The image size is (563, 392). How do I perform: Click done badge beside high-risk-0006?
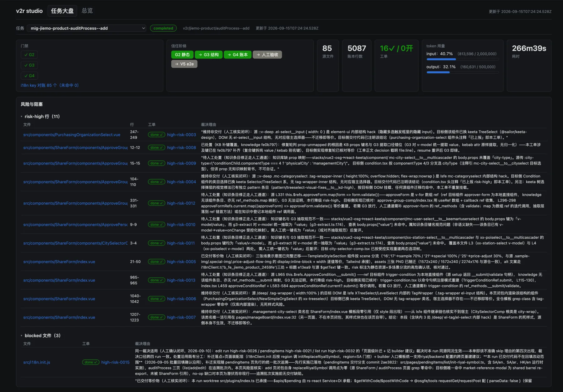point(156,299)
